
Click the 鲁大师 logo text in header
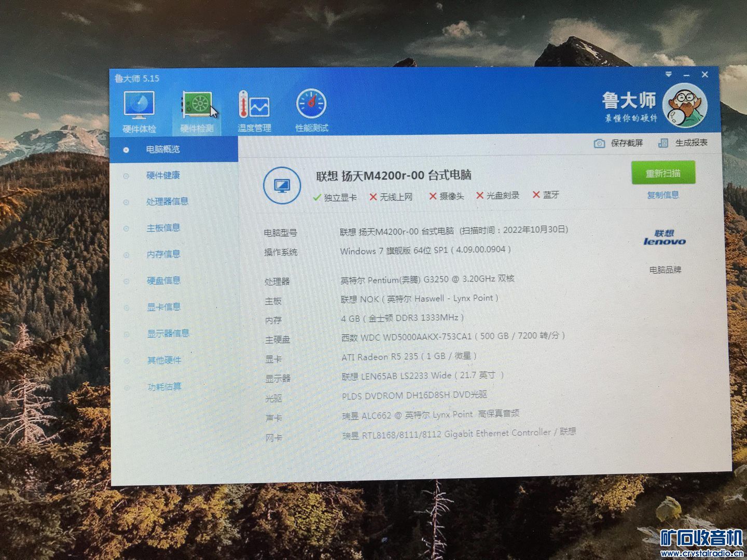(629, 100)
